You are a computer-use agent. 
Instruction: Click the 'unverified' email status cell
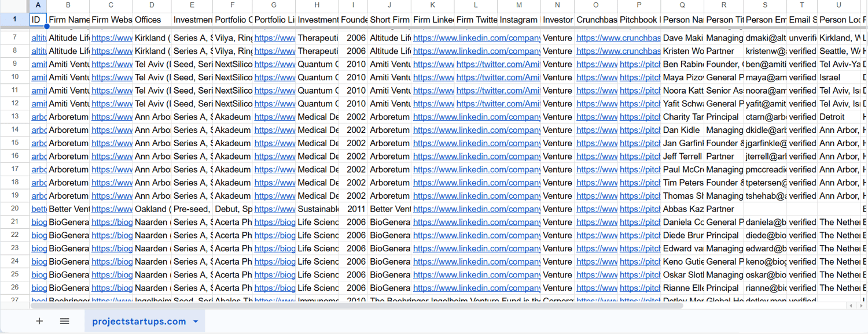pos(802,38)
